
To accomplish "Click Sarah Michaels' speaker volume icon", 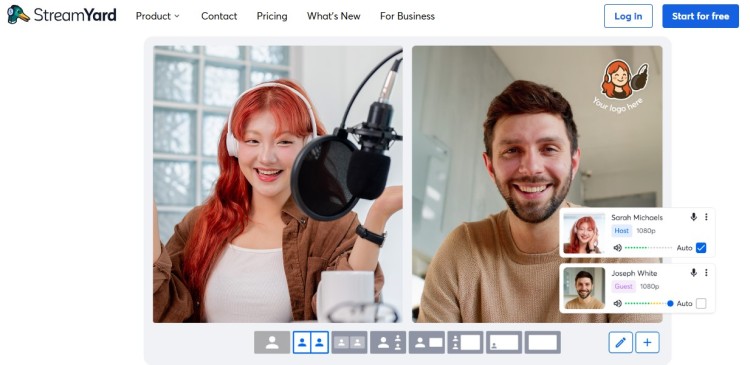I will (618, 248).
